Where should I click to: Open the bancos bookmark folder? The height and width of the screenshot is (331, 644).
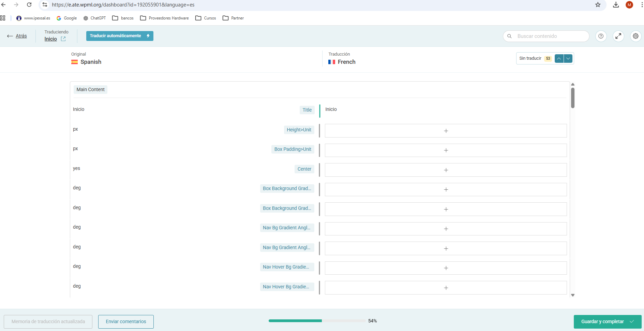pos(123,18)
